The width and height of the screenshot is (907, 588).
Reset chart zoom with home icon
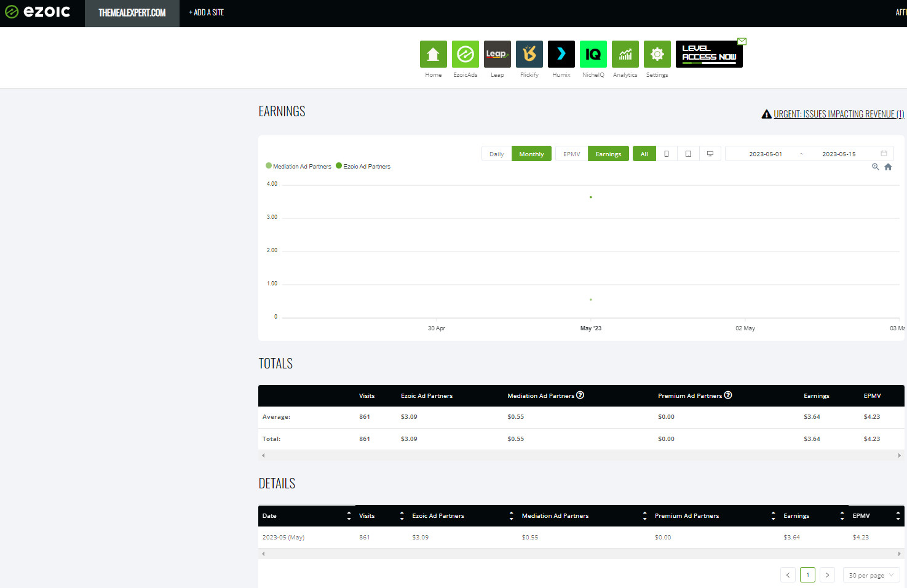tap(888, 167)
